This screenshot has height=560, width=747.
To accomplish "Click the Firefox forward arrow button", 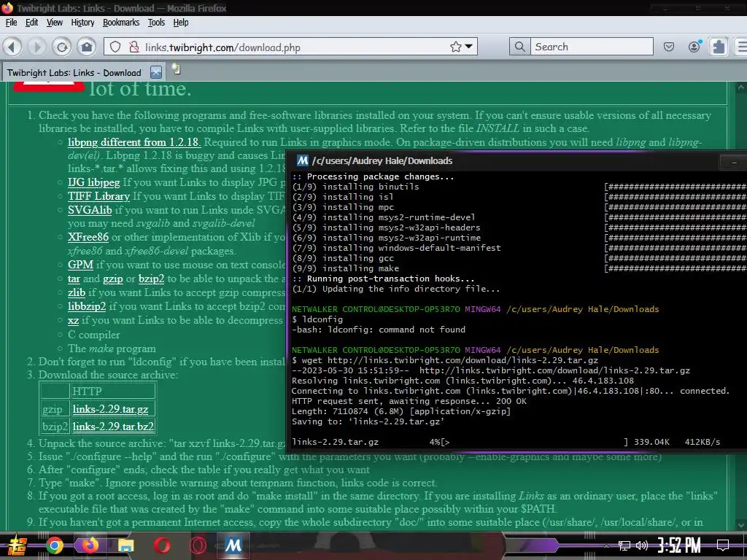I will (36, 47).
